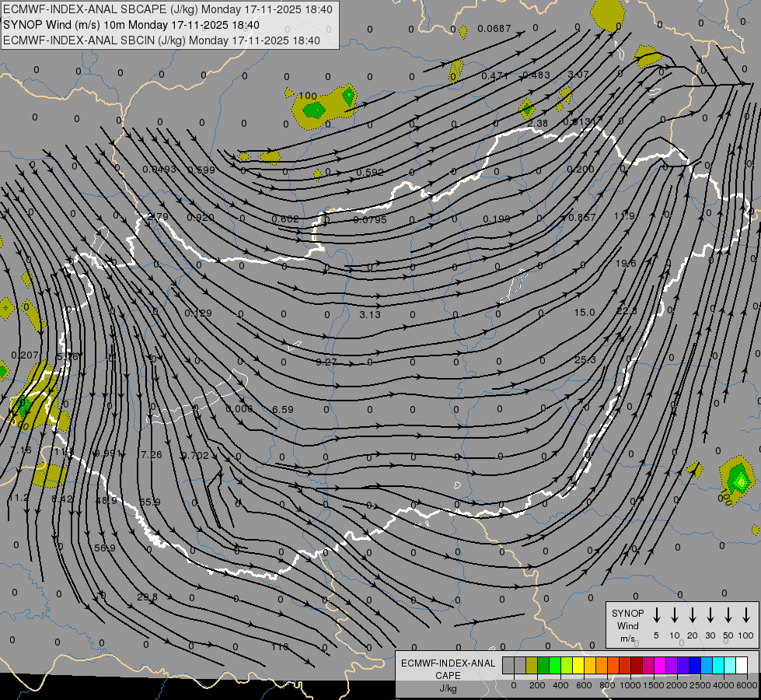Click the 3.13 value on the map
Screen dimensions: 761x700
pos(370,315)
